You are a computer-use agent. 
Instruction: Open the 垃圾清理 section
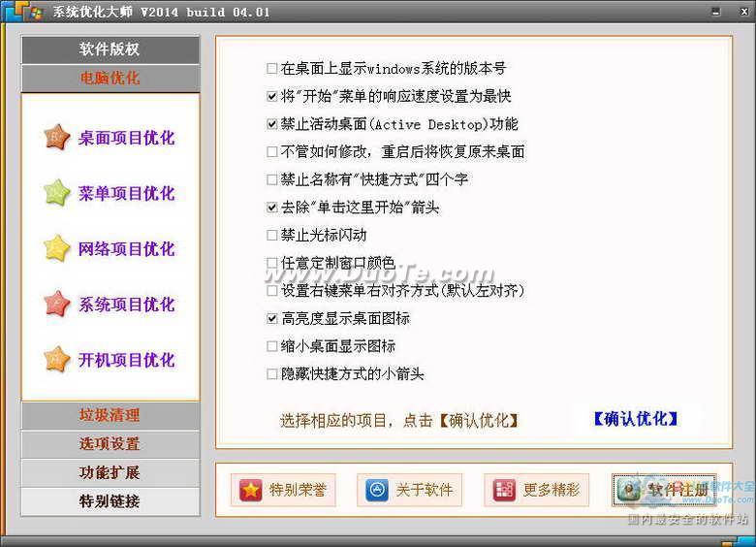pos(110,415)
